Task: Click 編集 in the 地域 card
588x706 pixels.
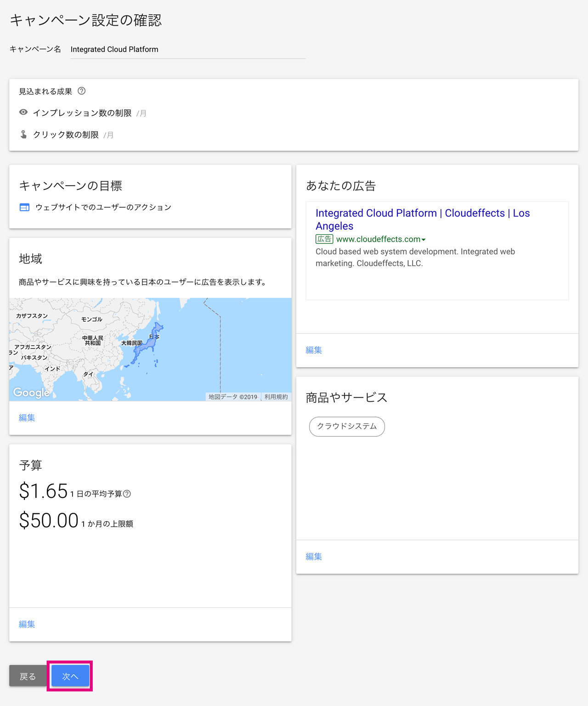Action: [27, 418]
